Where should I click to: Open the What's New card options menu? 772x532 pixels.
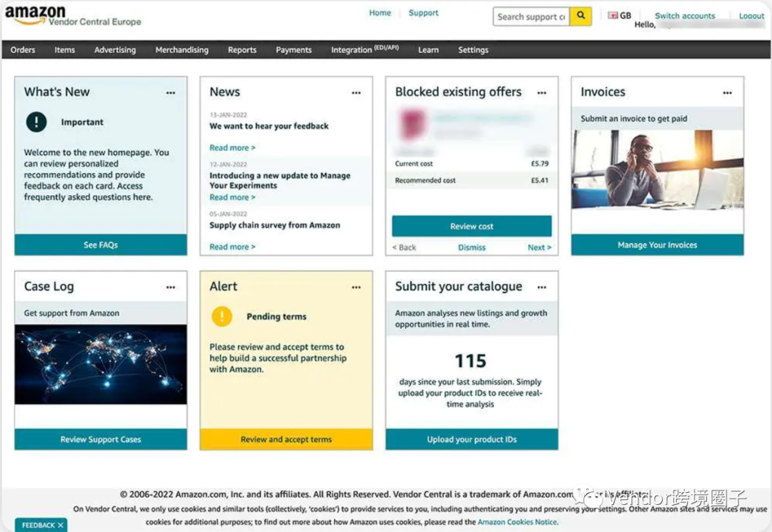click(x=170, y=93)
